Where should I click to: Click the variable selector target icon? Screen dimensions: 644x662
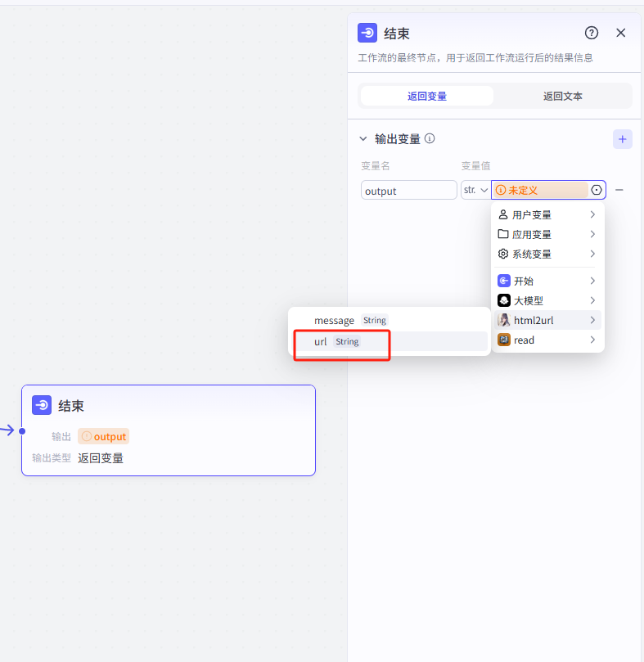(x=597, y=190)
